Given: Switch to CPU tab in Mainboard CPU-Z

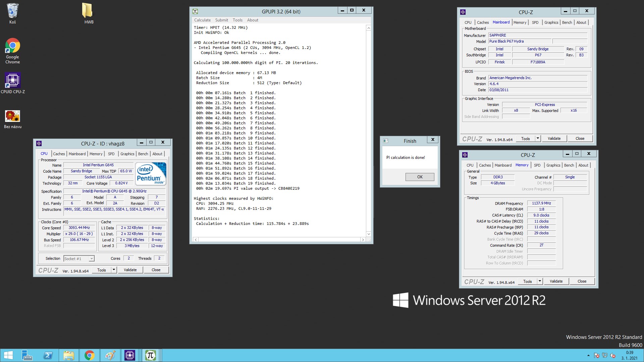Looking at the screenshot, I should [468, 22].
